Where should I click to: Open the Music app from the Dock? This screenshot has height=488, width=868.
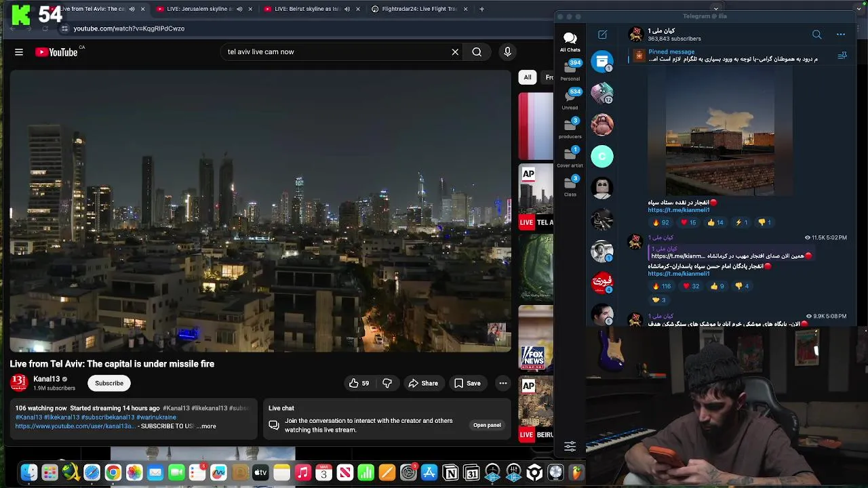(302, 472)
